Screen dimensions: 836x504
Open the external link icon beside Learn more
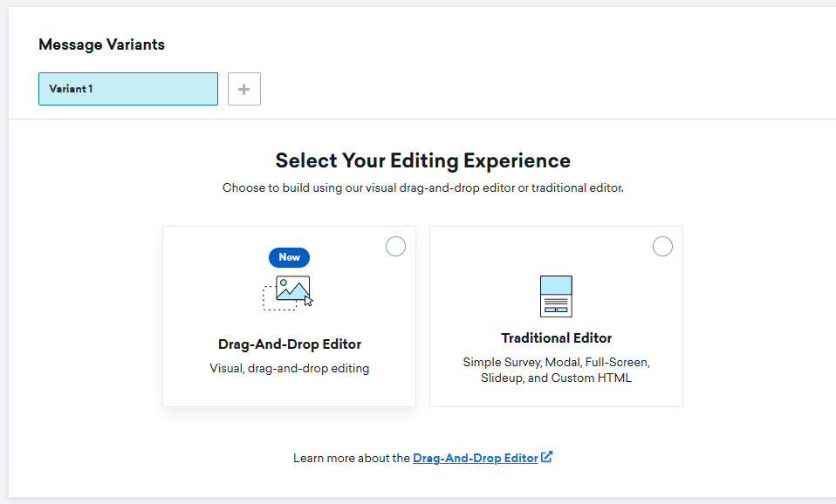coord(547,457)
